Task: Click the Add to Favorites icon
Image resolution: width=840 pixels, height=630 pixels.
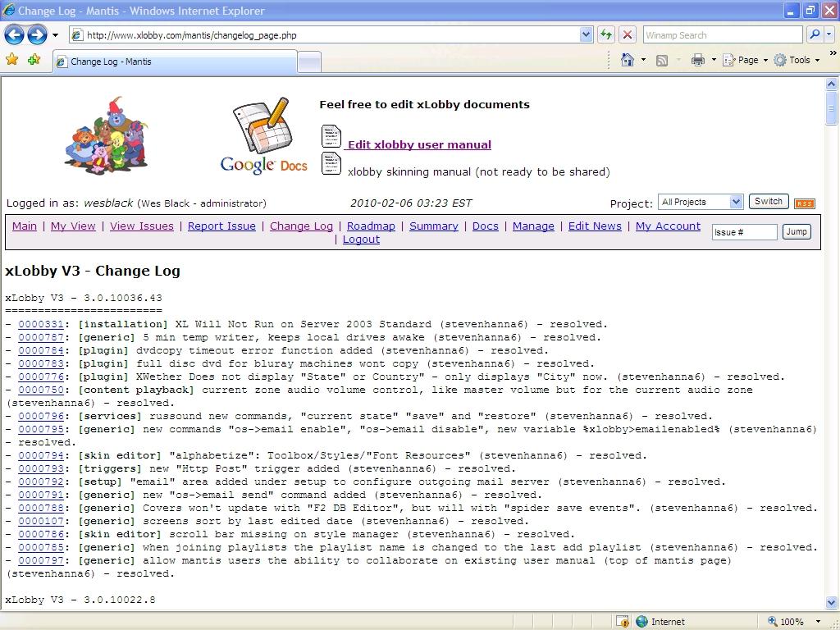Action: coord(34,59)
